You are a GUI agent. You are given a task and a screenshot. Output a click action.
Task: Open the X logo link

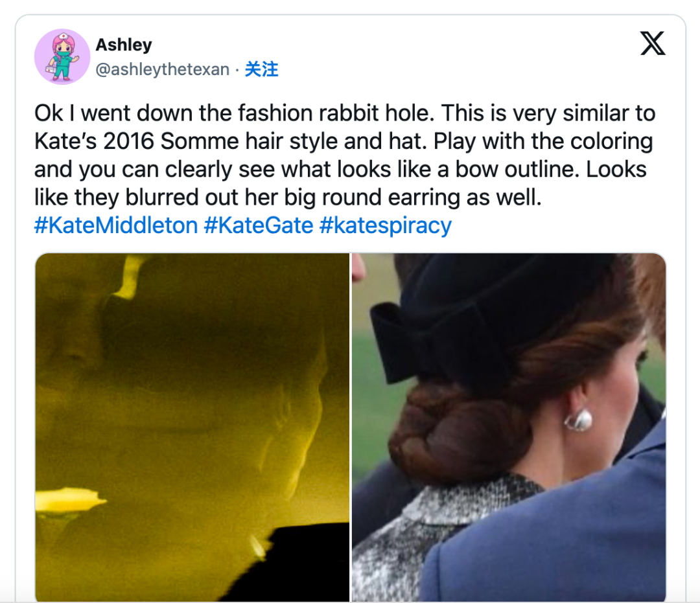653,43
